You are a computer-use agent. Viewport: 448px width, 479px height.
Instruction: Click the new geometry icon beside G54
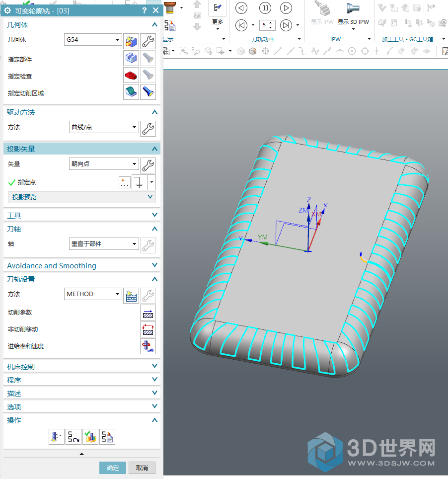point(131,41)
